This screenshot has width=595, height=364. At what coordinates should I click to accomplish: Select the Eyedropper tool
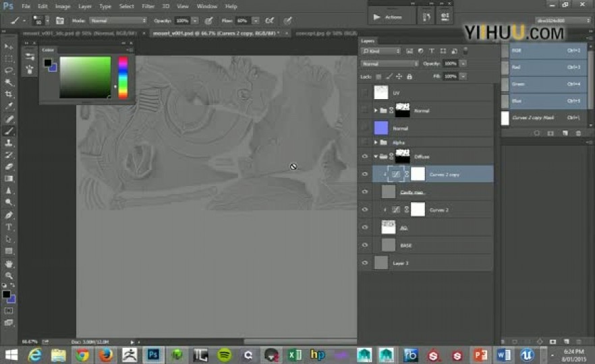coord(9,107)
